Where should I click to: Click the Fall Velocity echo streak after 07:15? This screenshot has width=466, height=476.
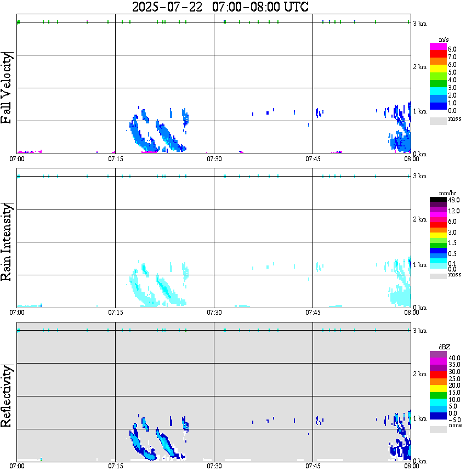pyautogui.click(x=143, y=134)
